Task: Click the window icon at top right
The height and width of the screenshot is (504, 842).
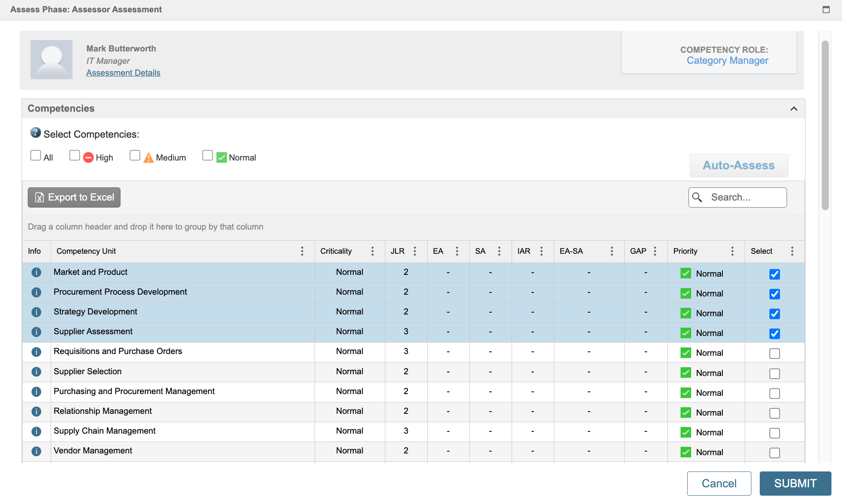Action: [826, 9]
